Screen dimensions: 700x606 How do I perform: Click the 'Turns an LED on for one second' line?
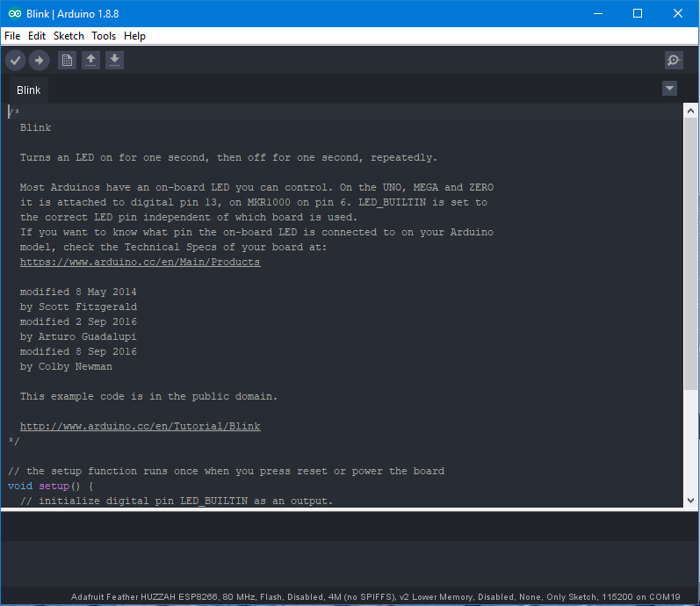pyautogui.click(x=228, y=157)
